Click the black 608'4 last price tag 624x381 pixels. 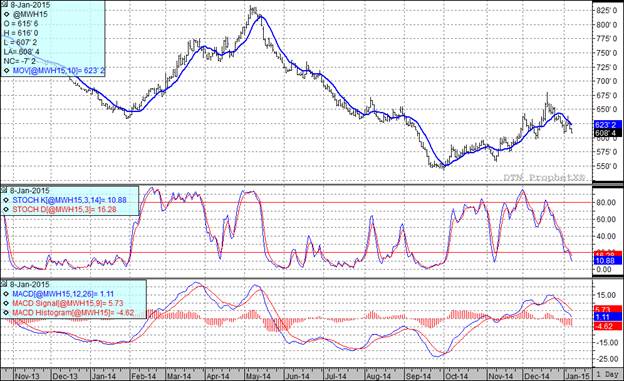click(607, 133)
